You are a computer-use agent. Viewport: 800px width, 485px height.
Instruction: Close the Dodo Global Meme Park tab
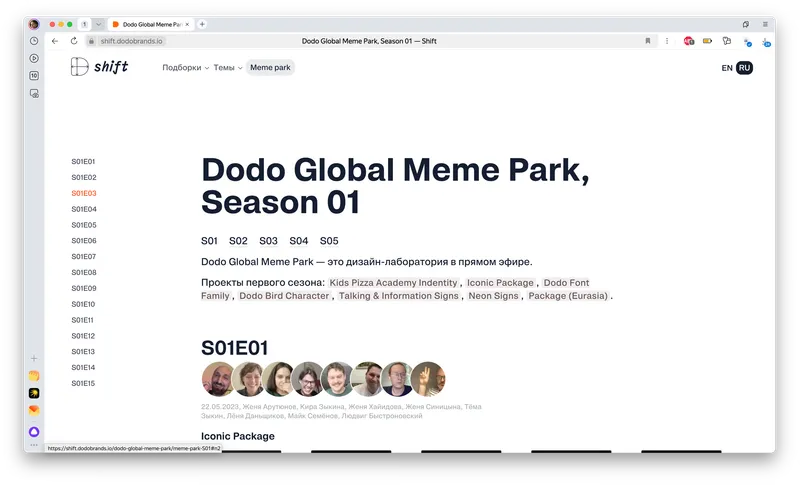(187, 24)
